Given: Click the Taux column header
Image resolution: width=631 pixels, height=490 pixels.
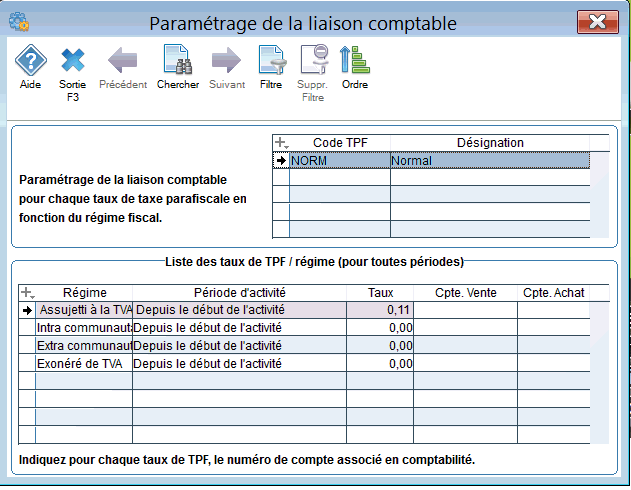Looking at the screenshot, I should [x=380, y=292].
